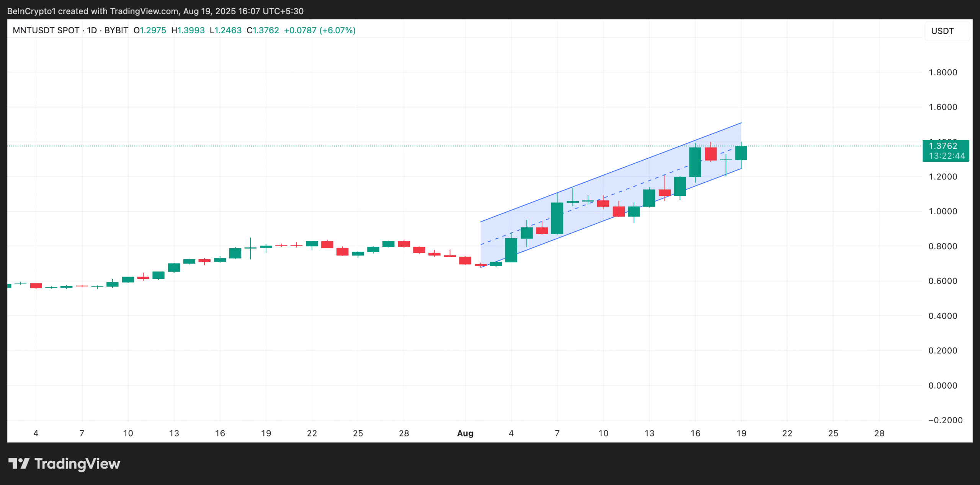Click the 28 date label in August
This screenshot has width=980, height=485.
pyautogui.click(x=879, y=433)
